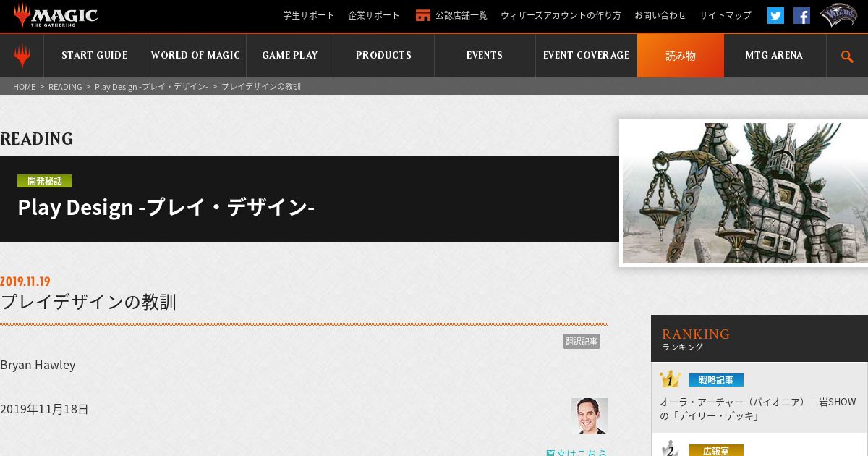The height and width of the screenshot is (456, 868).
Task: Open Play Design breadcrumb link
Action: [x=151, y=86]
